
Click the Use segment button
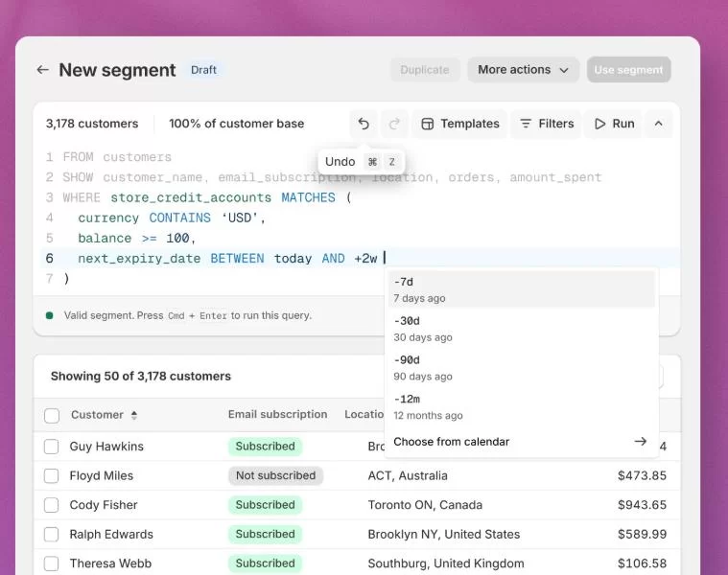point(628,70)
